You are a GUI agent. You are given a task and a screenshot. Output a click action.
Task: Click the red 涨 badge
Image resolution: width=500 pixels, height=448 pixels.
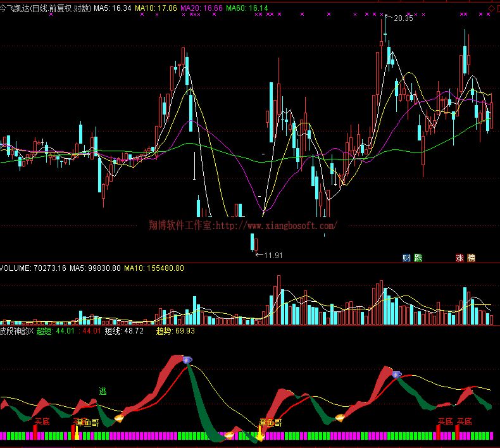pos(459,258)
